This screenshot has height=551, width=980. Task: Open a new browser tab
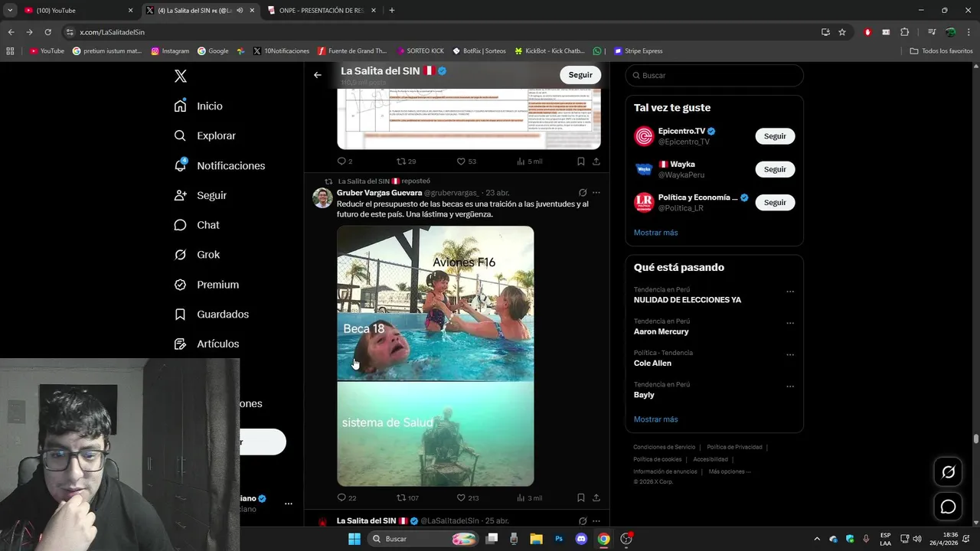(x=392, y=11)
